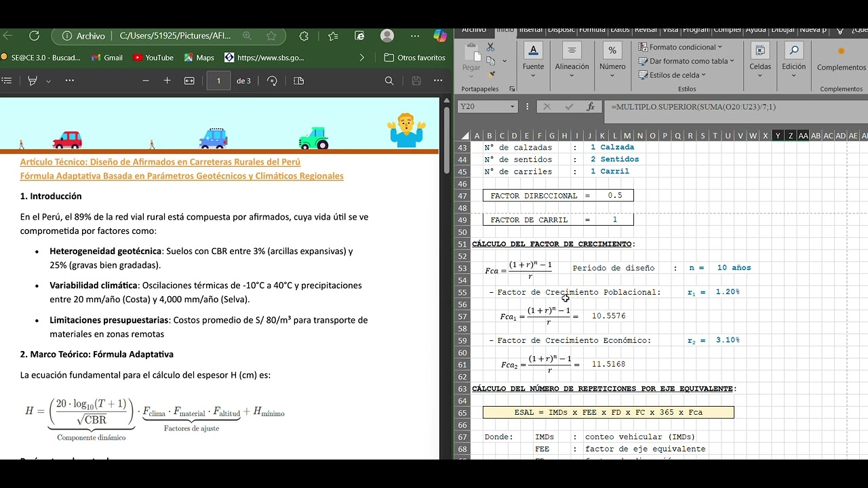
Task: Open Portapapeles dialog launcher
Action: tap(512, 89)
